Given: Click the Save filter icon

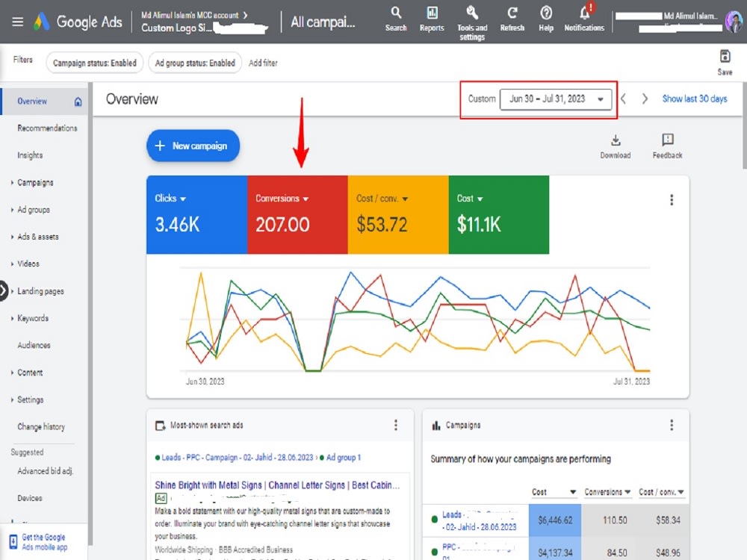Looking at the screenshot, I should click(724, 57).
